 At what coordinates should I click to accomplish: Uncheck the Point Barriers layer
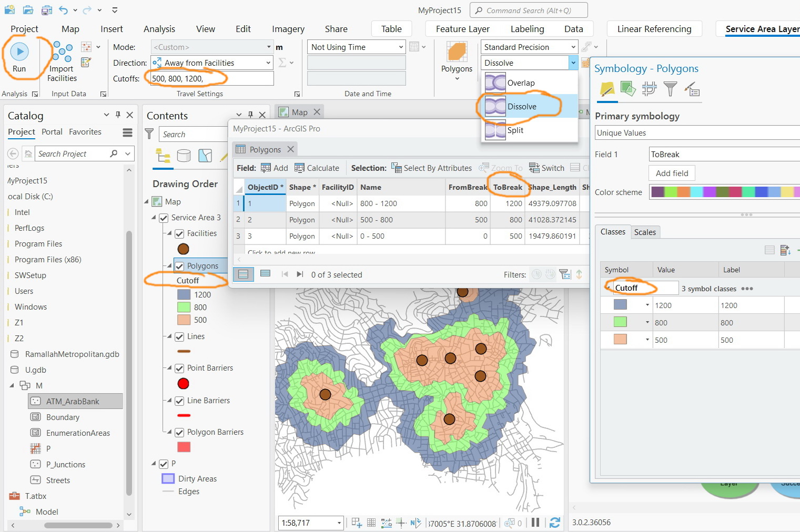pos(180,368)
